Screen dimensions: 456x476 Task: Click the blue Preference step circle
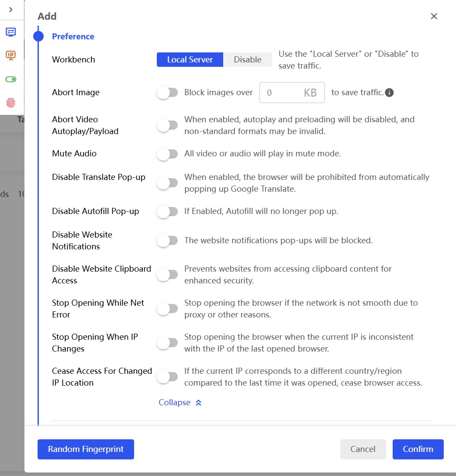[x=38, y=36]
